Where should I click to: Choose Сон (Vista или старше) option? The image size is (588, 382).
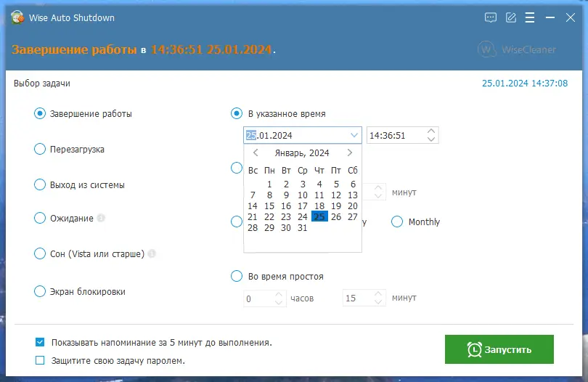click(40, 253)
